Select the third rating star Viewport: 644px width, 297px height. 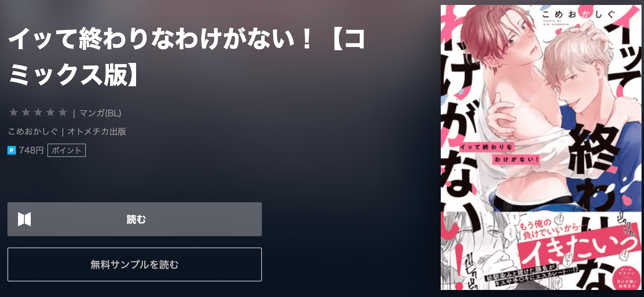coord(38,112)
